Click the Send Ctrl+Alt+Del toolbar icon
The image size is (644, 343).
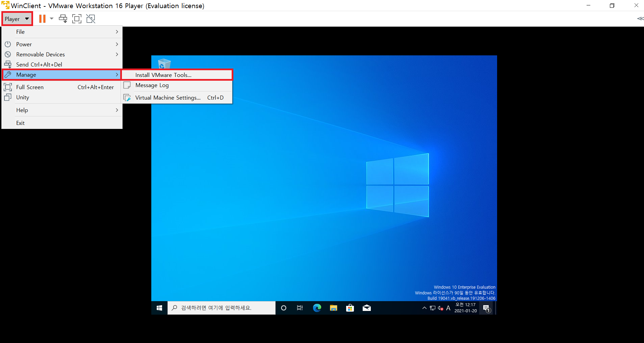click(63, 19)
